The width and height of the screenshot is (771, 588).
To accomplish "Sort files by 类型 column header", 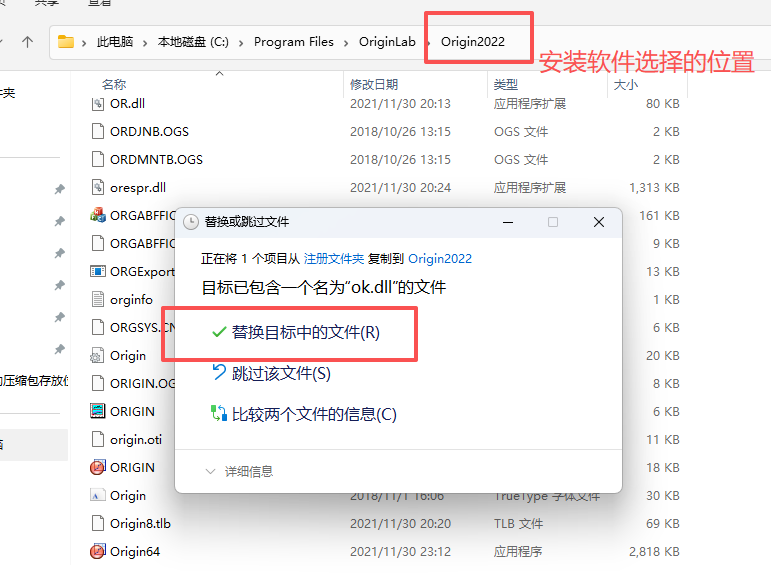I will (505, 85).
